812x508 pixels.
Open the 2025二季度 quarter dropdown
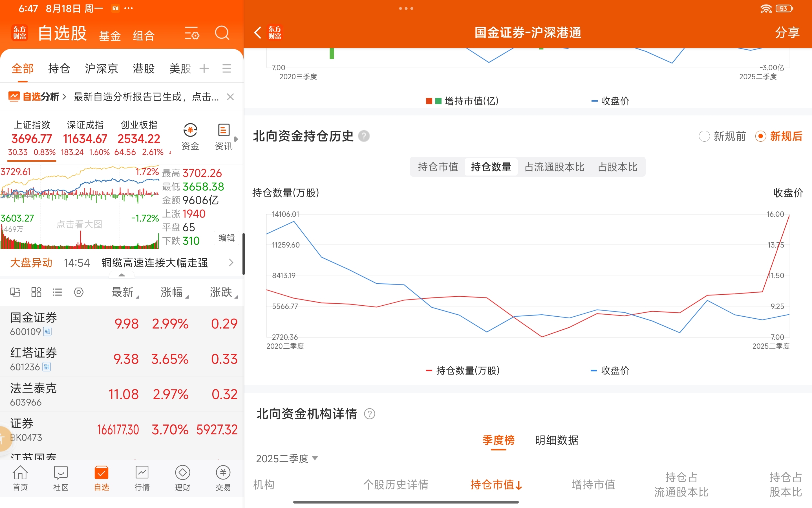[x=287, y=459]
